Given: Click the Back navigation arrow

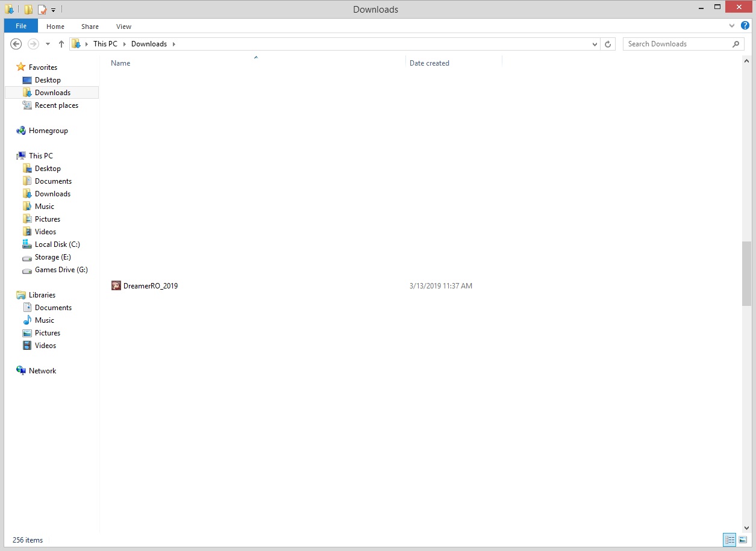Looking at the screenshot, I should point(16,44).
